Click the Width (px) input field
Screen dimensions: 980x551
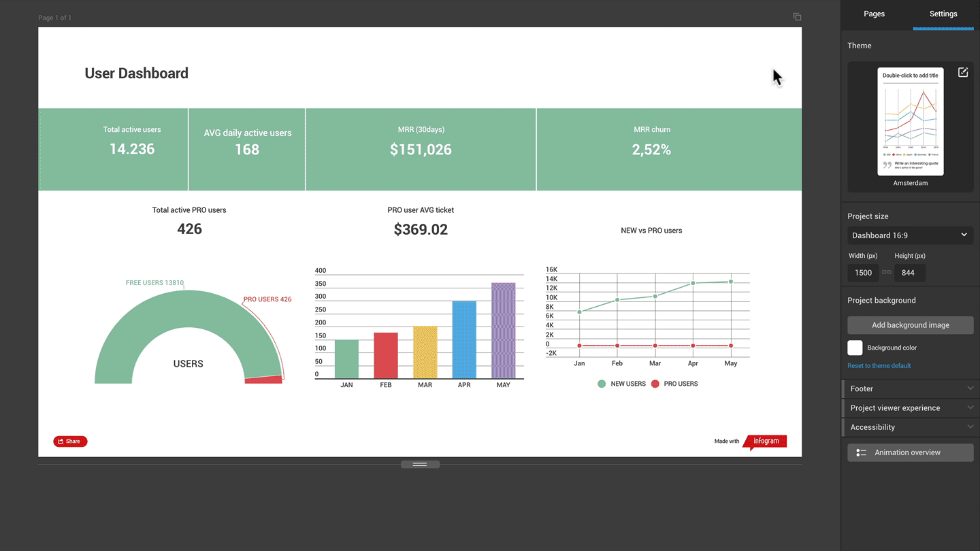click(863, 273)
